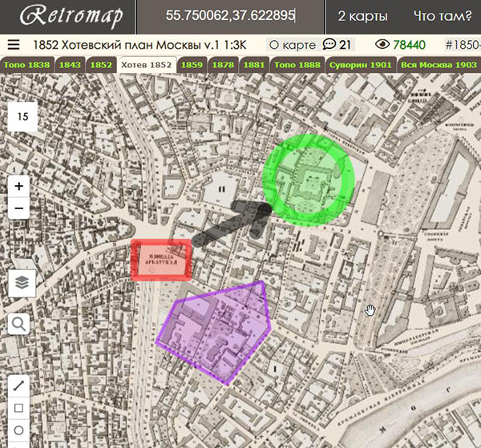The height and width of the screenshot is (448, 481).
Task: Select the 1859 map tab
Action: coord(192,65)
